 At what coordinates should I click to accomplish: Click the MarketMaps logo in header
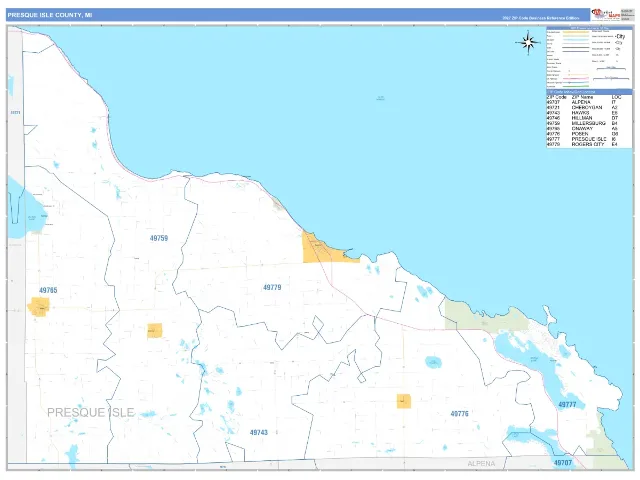(606, 15)
